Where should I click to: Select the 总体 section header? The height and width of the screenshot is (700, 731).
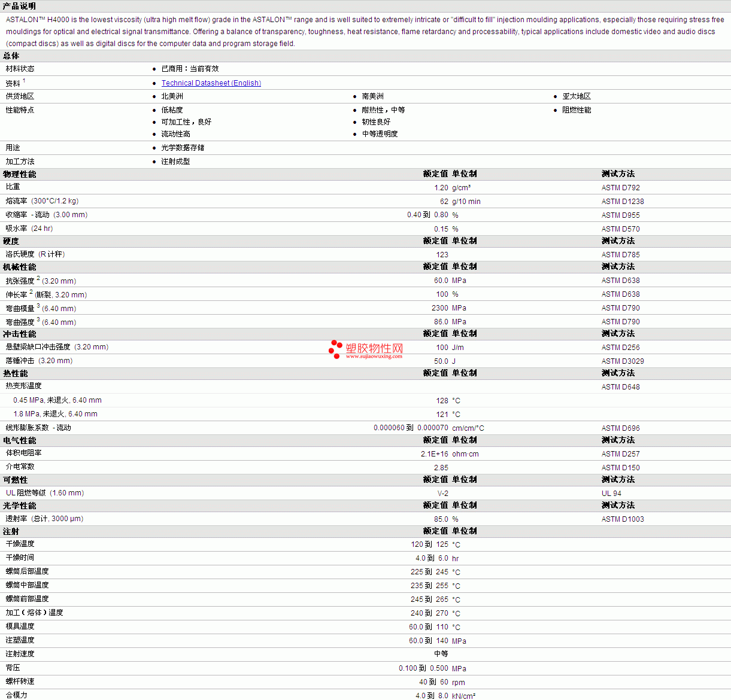click(11, 56)
